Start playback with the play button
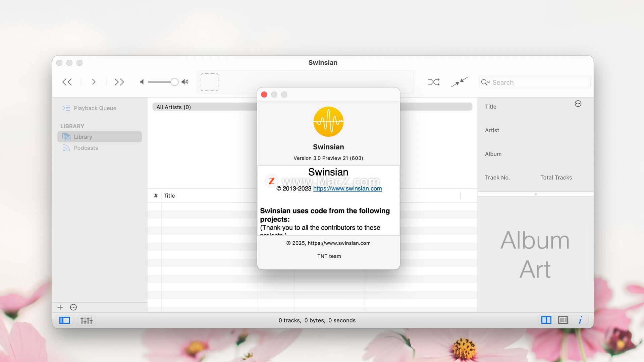This screenshot has width=644, height=362. coord(94,82)
